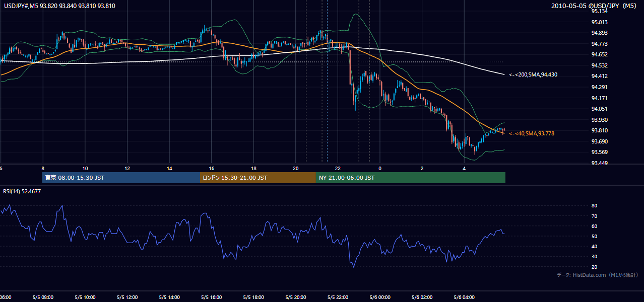644x302 pixels.
Task: Select the 2010-05-05 USD/JPY (M5) chart title
Action: click(x=595, y=6)
